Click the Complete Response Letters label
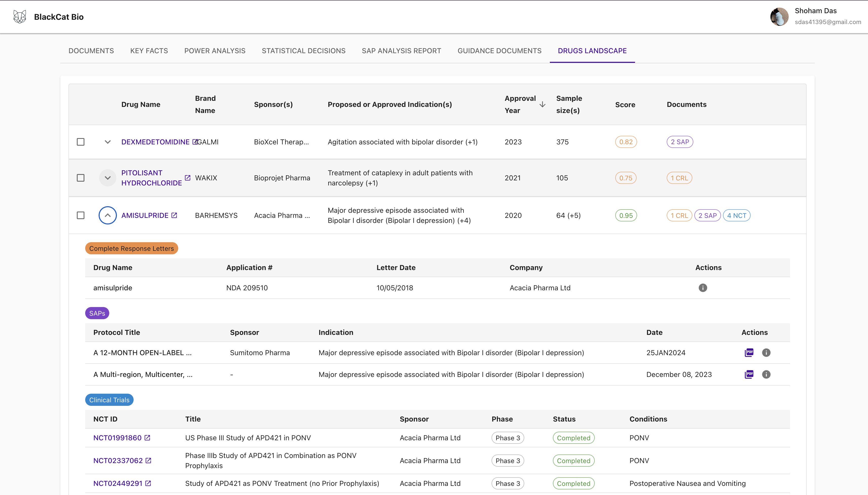The width and height of the screenshot is (868, 495). [x=132, y=248]
